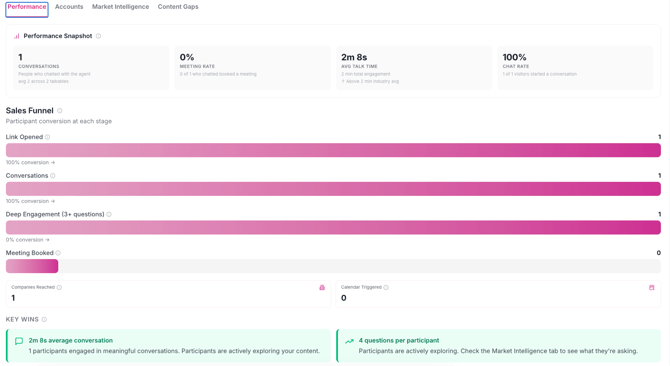This screenshot has height=366, width=670.
Task: Click "Participant conversion at each stage" subtitle
Action: tap(59, 121)
